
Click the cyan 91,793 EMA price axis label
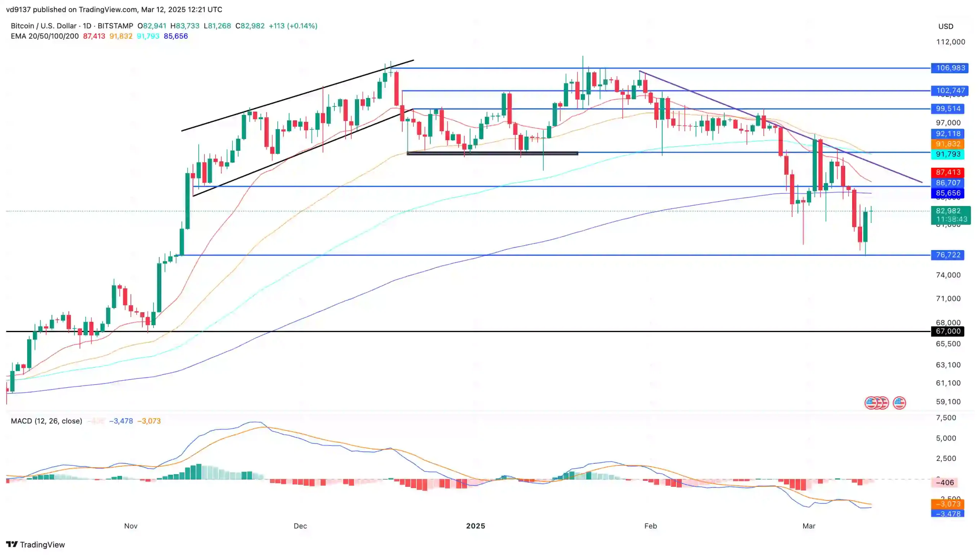[947, 154]
